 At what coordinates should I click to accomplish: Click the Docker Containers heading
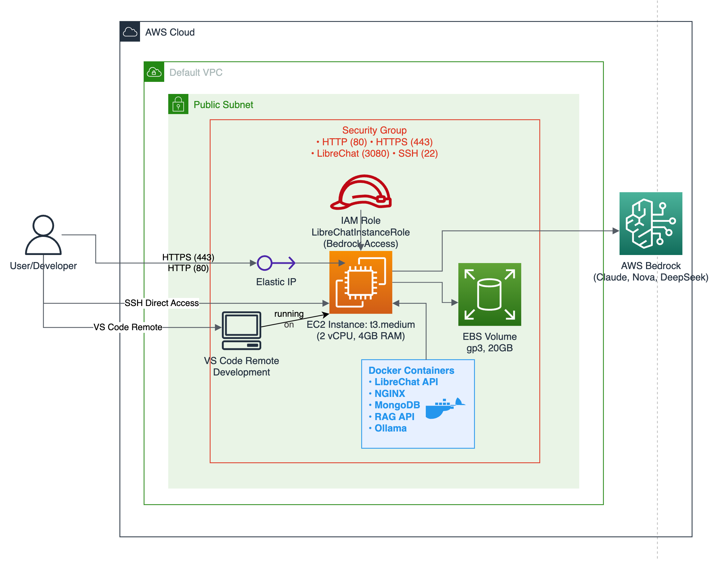coord(411,370)
